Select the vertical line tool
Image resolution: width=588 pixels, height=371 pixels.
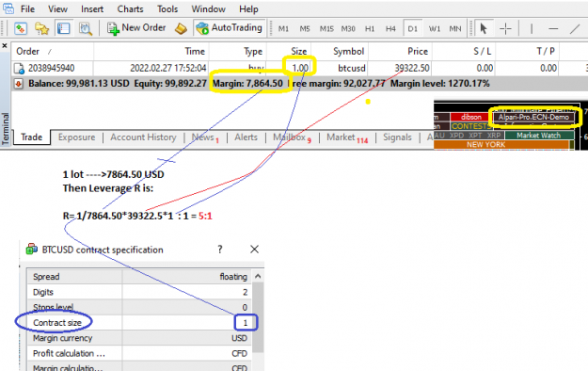click(x=532, y=28)
